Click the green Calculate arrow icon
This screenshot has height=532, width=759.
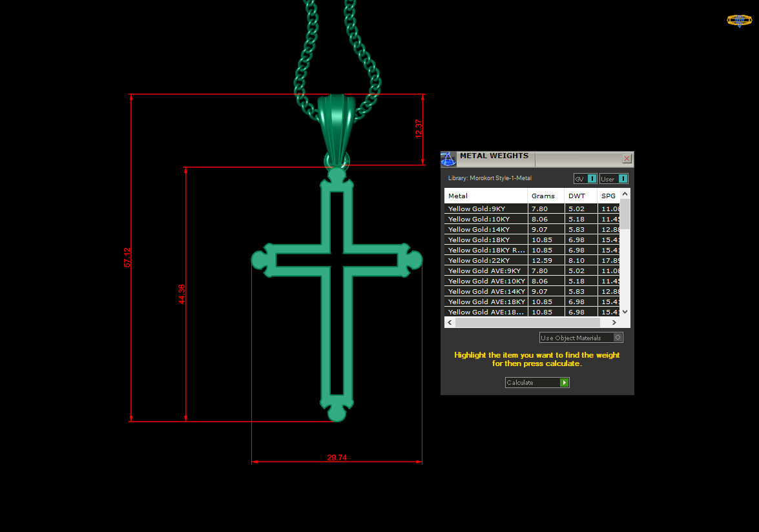pos(564,383)
